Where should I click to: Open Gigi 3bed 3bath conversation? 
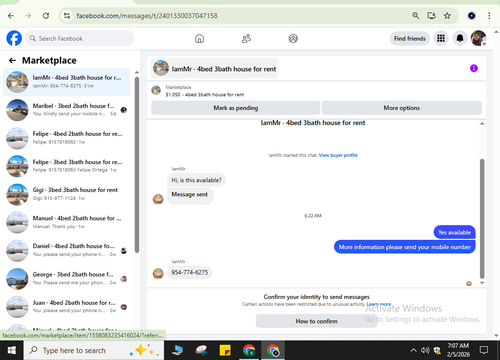[x=67, y=194]
